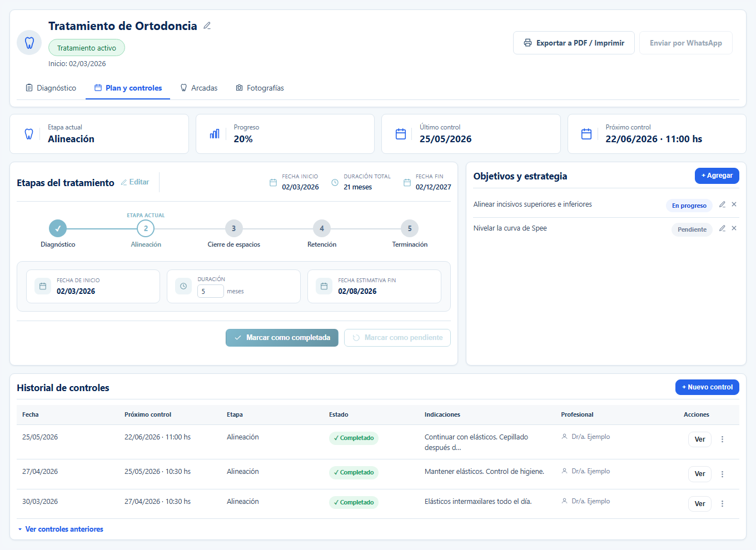The height and width of the screenshot is (550, 756).
Task: Click the 'Pendiente' status badge
Action: (692, 229)
